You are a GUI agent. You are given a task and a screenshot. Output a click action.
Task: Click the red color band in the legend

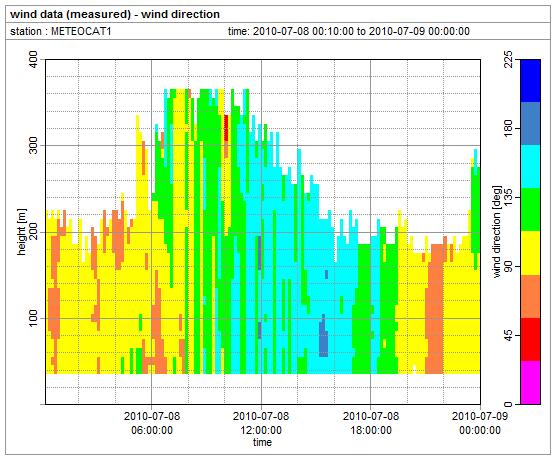click(x=530, y=339)
